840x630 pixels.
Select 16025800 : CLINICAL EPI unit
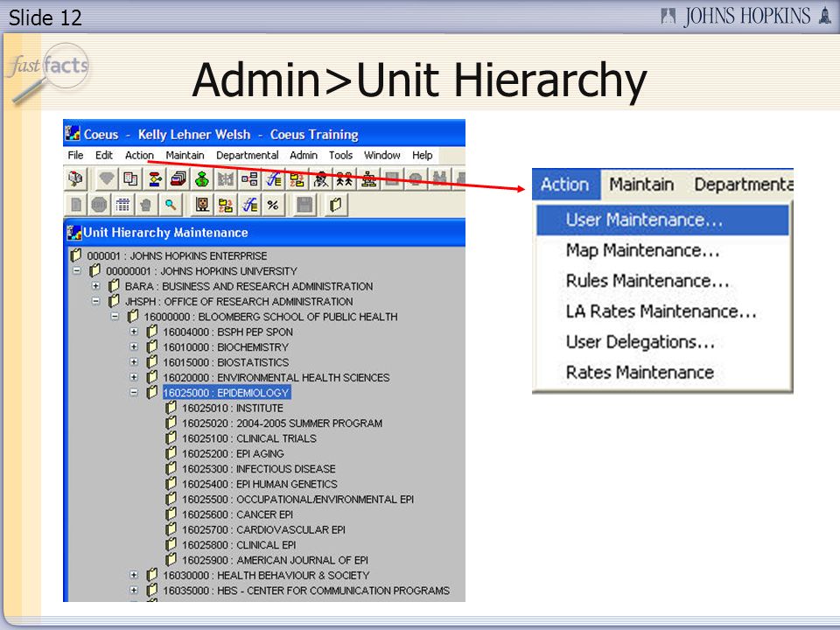[239, 545]
